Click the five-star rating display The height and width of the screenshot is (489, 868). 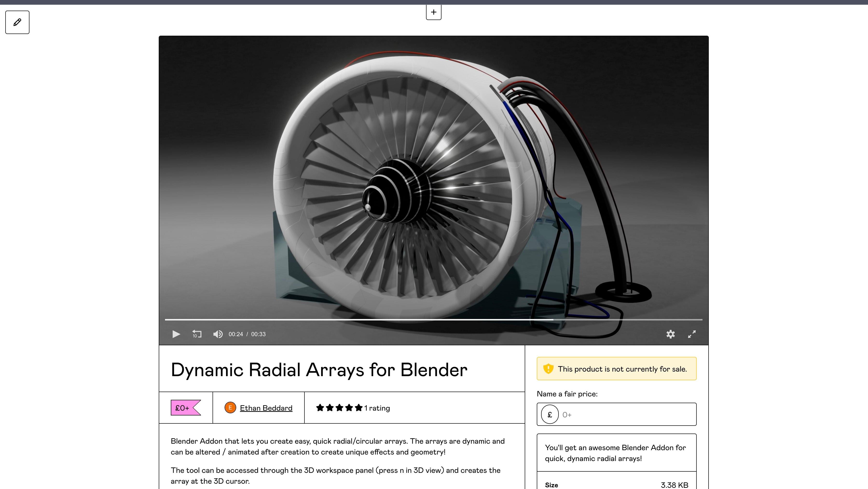pos(339,408)
